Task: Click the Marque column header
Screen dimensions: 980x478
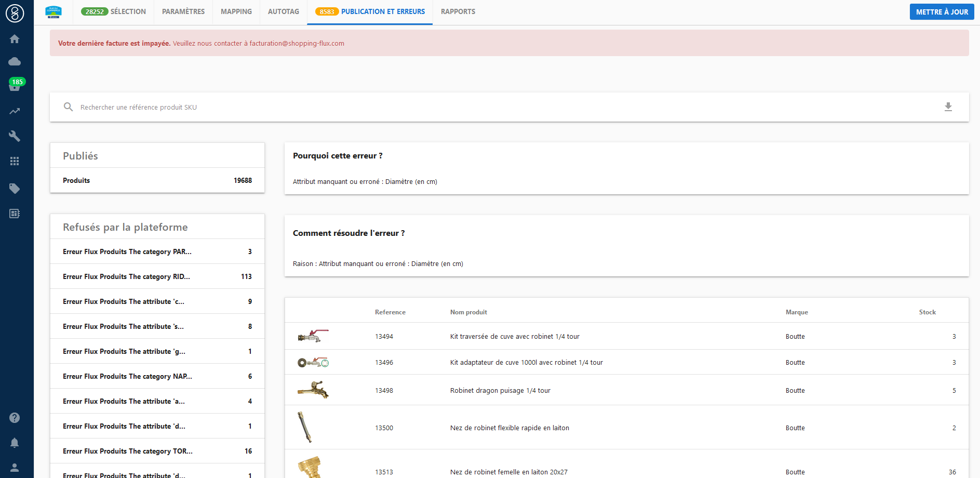Action: pyautogui.click(x=797, y=312)
